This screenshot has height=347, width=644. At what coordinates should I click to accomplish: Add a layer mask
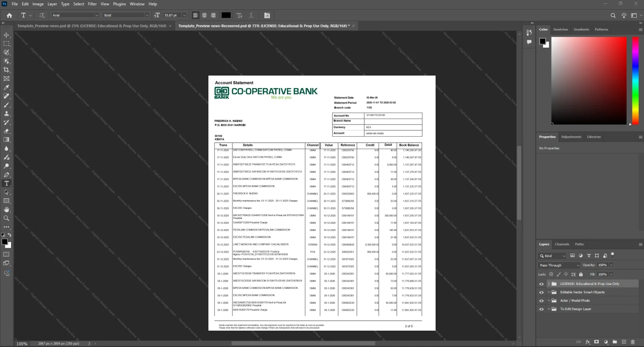597,342
